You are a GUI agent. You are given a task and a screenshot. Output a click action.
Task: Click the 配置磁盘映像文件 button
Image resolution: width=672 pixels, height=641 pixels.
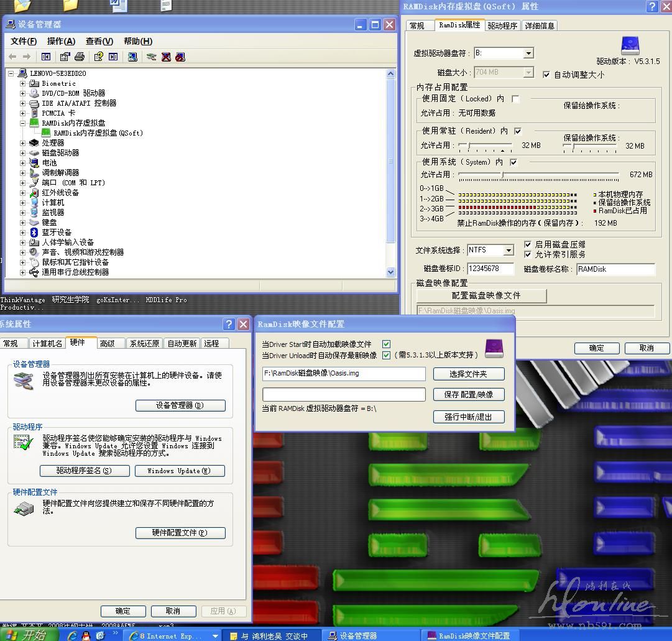pos(481,295)
